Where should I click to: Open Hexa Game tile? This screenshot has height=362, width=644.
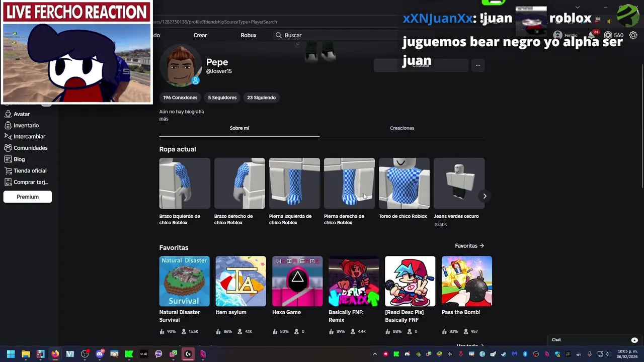pyautogui.click(x=297, y=295)
